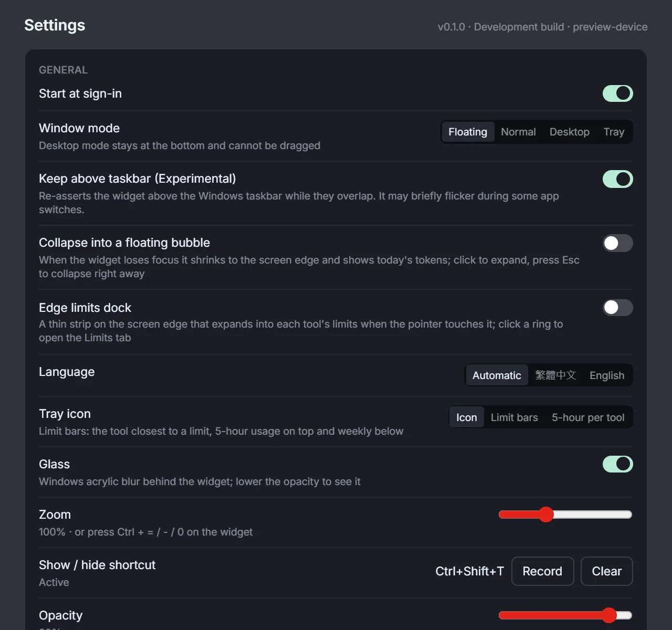Screen dimensions: 672x630
Task: Select Normal window mode
Action: [518, 132]
